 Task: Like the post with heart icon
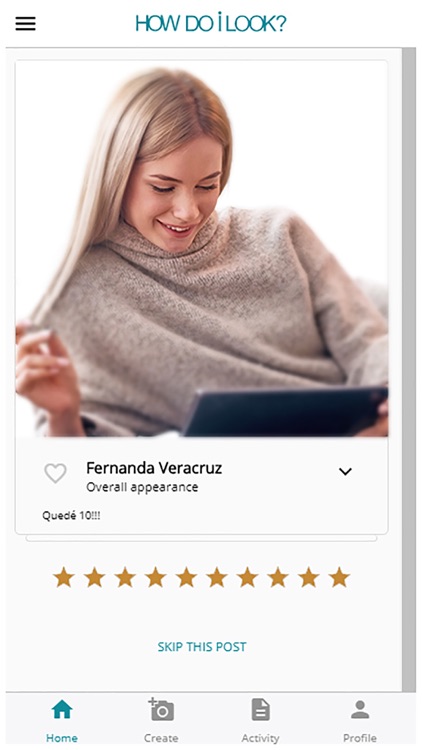pyautogui.click(x=56, y=473)
